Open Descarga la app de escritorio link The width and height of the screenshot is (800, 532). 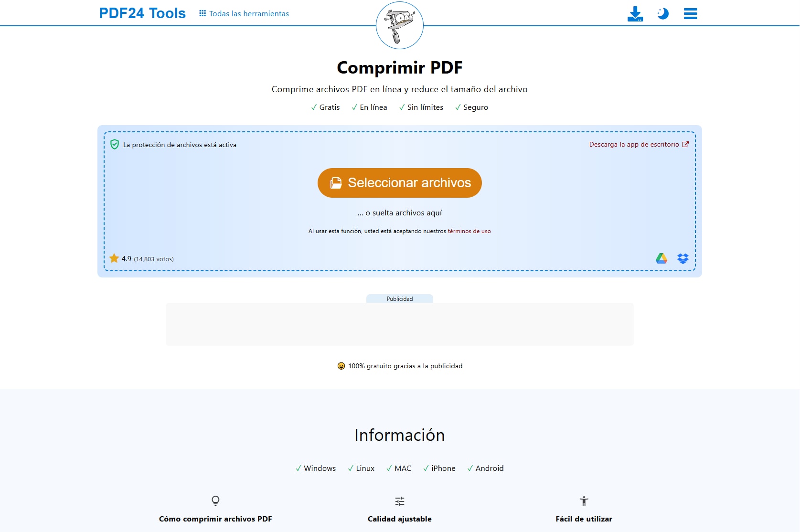[x=639, y=144]
